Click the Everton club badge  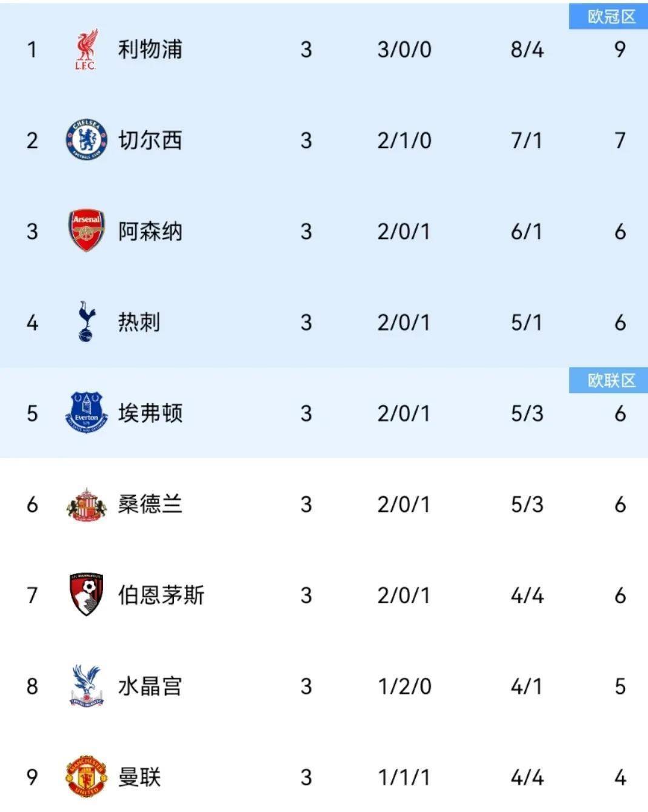86,412
